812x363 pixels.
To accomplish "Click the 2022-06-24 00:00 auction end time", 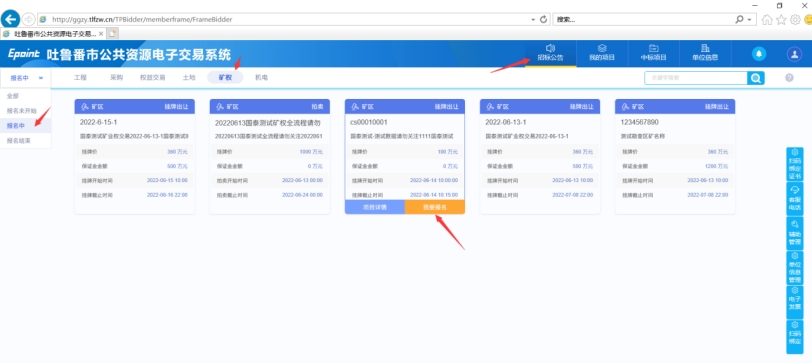I will tap(302, 195).
